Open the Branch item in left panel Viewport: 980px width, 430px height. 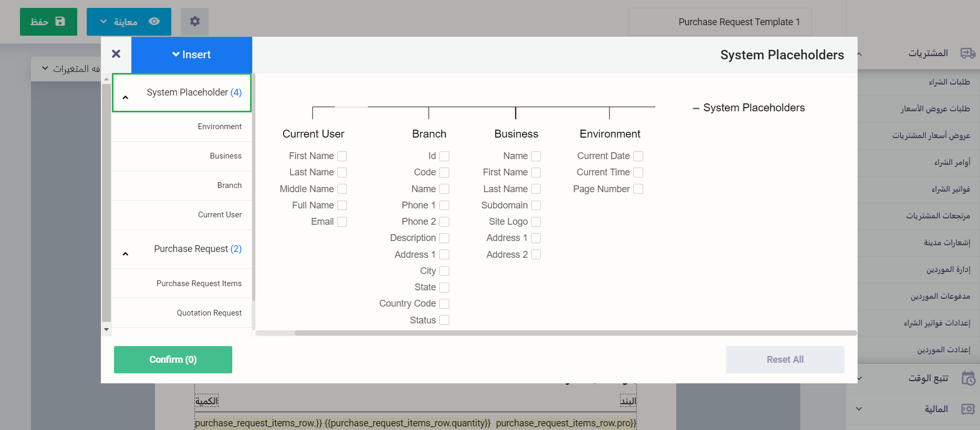coord(229,185)
